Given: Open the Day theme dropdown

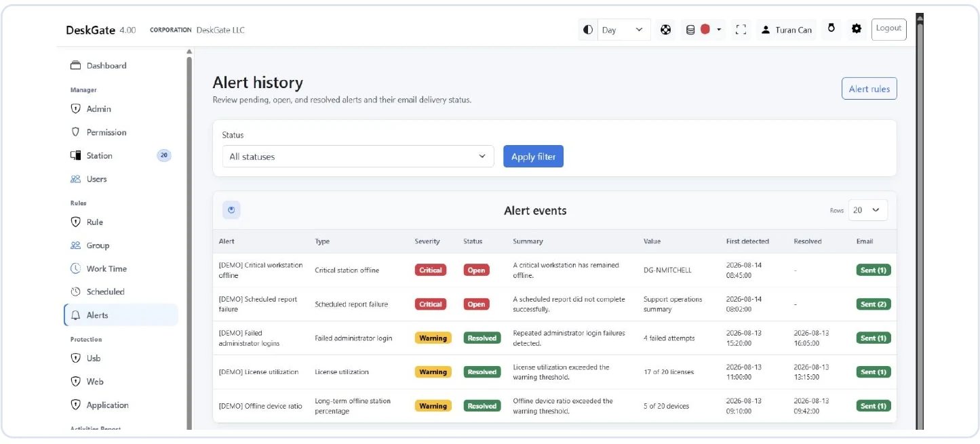Looking at the screenshot, I should tap(624, 30).
